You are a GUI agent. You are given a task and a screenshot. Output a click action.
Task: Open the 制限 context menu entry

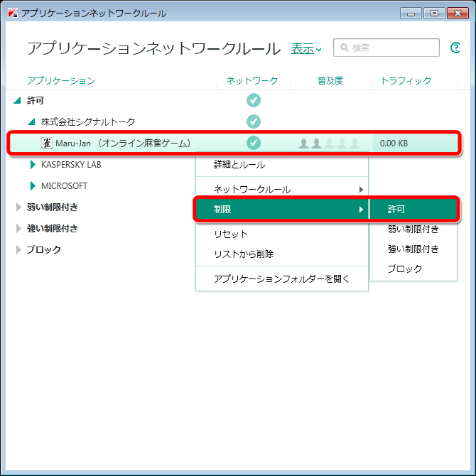282,209
